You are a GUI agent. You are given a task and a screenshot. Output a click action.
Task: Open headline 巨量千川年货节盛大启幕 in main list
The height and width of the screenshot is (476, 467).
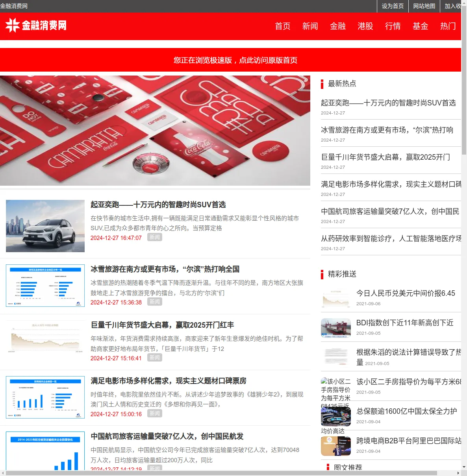(162, 325)
